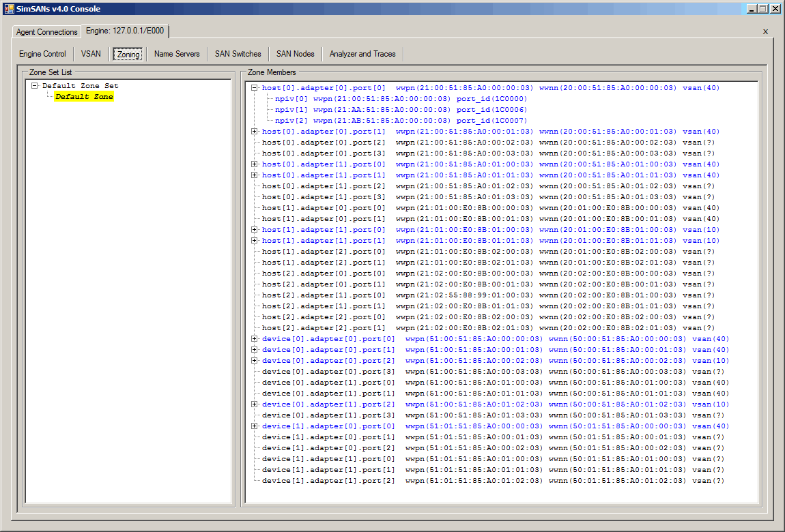
Task: Open the Engine Control tab
Action: (42, 54)
